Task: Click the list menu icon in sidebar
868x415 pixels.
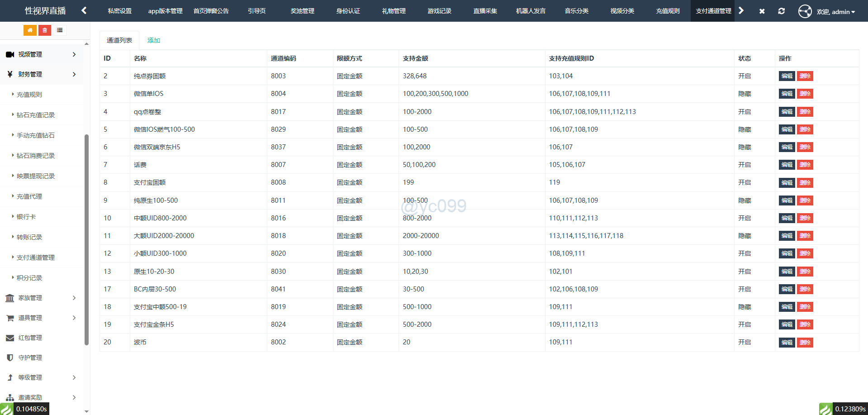Action: click(x=60, y=30)
